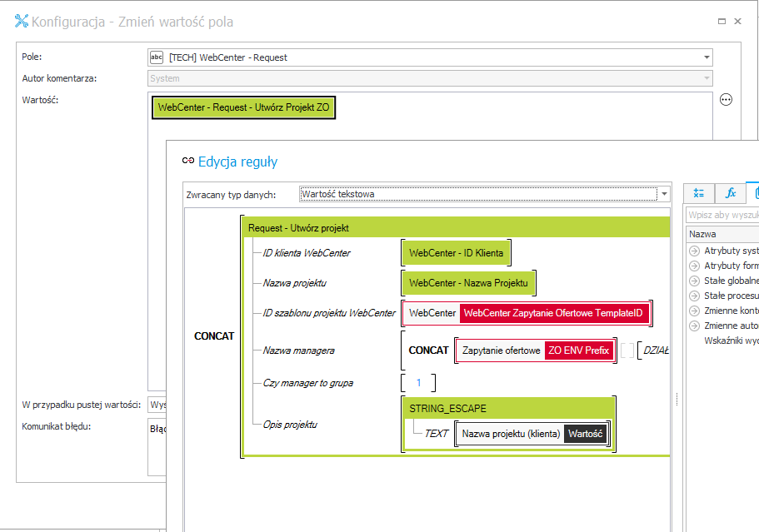Image resolution: width=759 pixels, height=532 pixels.
Task: Maximize the Konfiguracja window
Action: 722,22
